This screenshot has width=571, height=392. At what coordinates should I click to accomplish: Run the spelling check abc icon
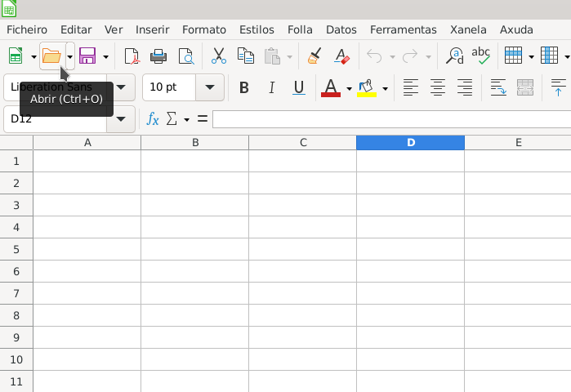[x=481, y=56]
